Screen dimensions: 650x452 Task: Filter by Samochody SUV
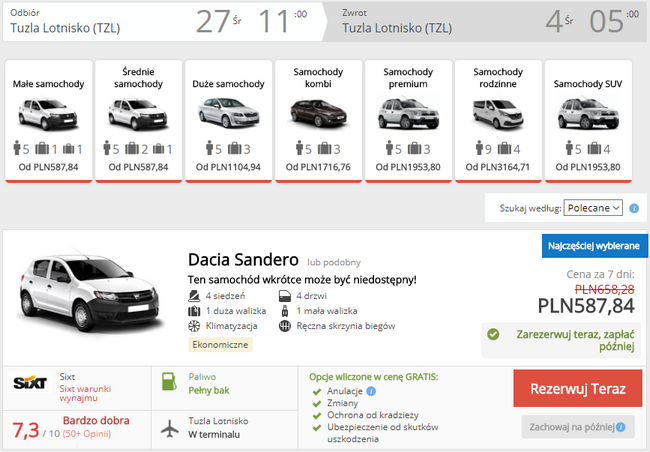(x=587, y=120)
